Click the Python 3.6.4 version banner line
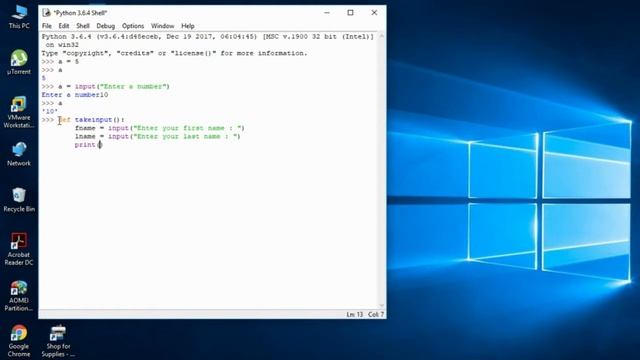The height and width of the screenshot is (360, 640). click(207, 37)
